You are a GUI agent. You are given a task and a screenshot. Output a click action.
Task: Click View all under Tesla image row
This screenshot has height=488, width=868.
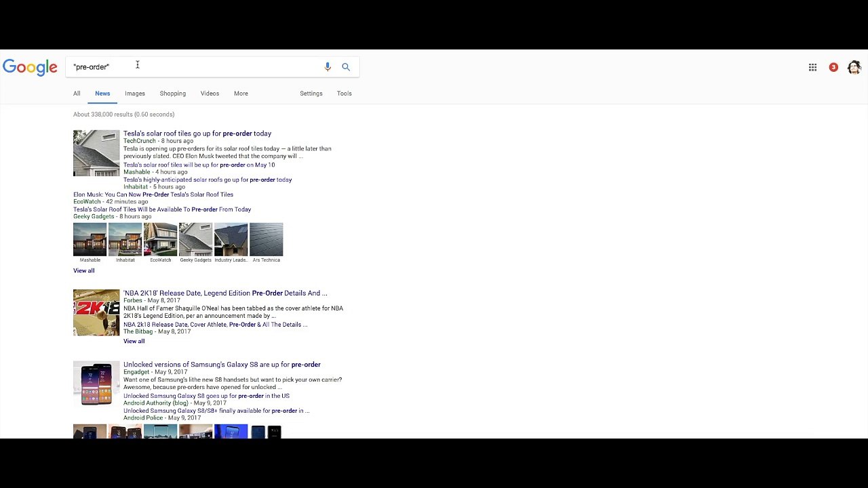tap(84, 270)
